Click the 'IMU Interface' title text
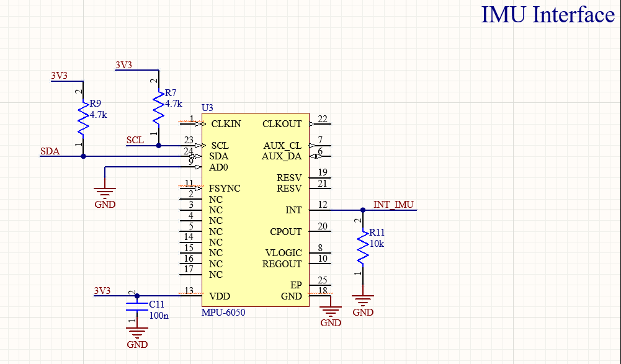 click(548, 15)
